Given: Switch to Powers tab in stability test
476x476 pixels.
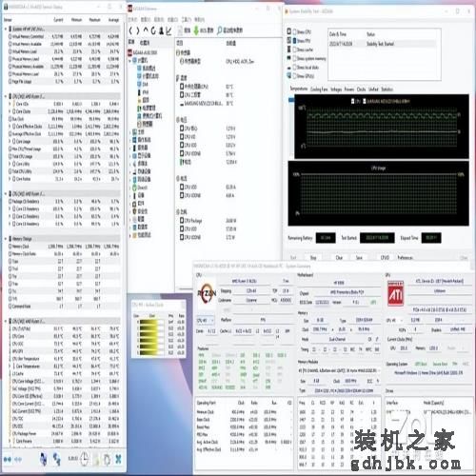Looking at the screenshot, I should tap(349, 89).
